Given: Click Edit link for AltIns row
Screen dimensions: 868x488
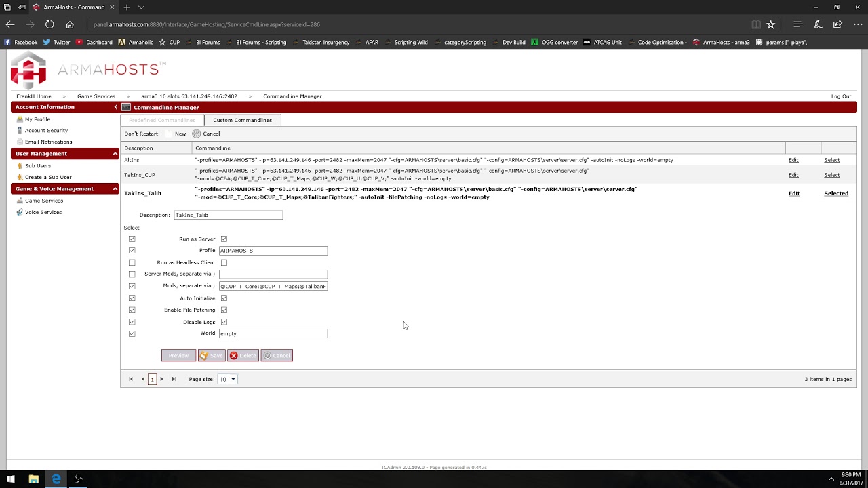Looking at the screenshot, I should point(793,160).
